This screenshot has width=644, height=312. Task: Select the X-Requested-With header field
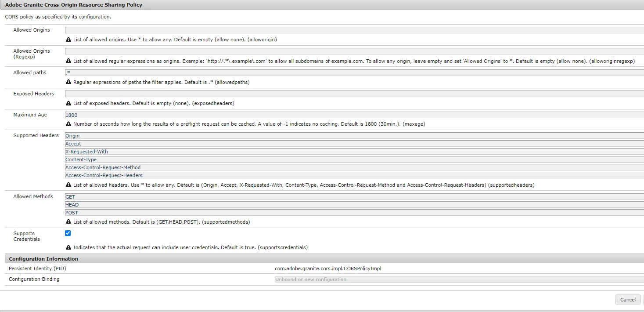point(354,152)
